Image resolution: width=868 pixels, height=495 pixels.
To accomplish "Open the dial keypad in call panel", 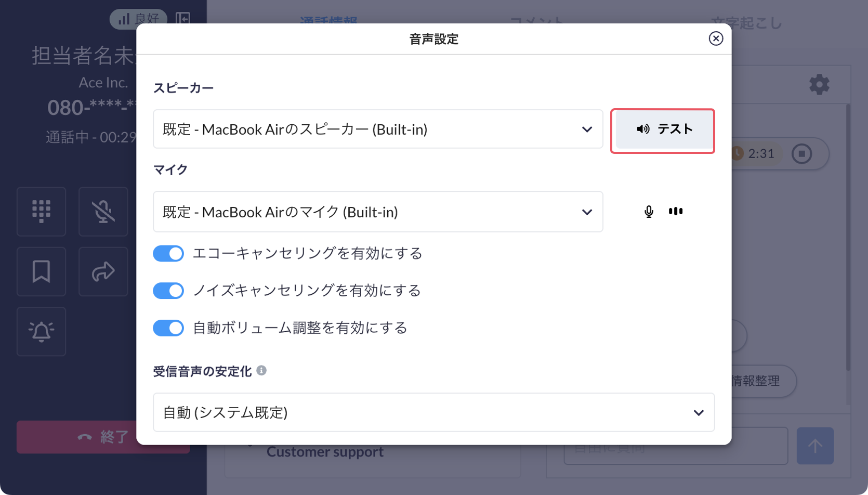I will tap(42, 212).
